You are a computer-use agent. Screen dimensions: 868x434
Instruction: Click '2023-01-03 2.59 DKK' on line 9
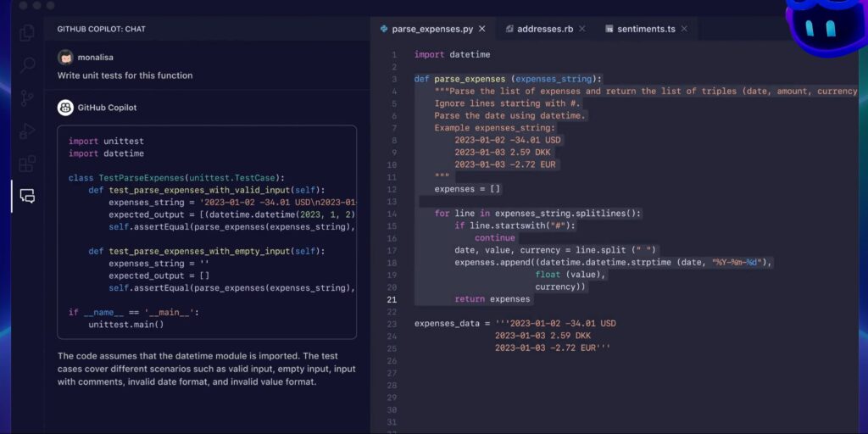pos(503,153)
